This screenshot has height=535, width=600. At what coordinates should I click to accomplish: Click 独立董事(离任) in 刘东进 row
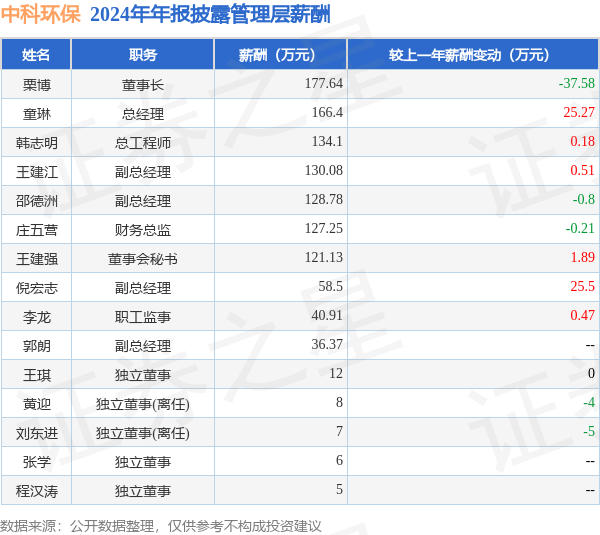point(143,434)
